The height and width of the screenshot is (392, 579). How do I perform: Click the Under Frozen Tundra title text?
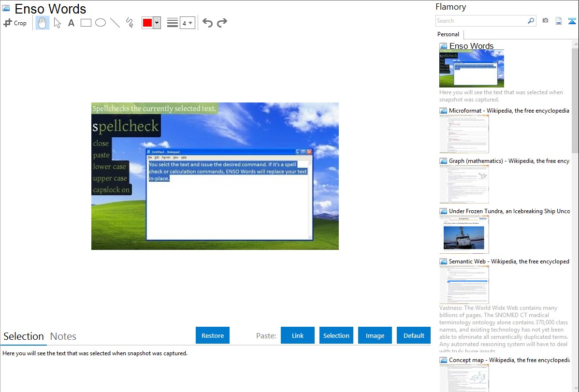tap(509, 211)
